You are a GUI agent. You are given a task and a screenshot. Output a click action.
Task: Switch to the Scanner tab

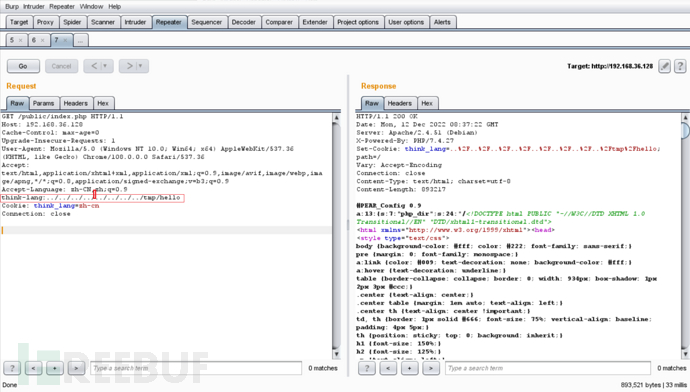coord(103,22)
